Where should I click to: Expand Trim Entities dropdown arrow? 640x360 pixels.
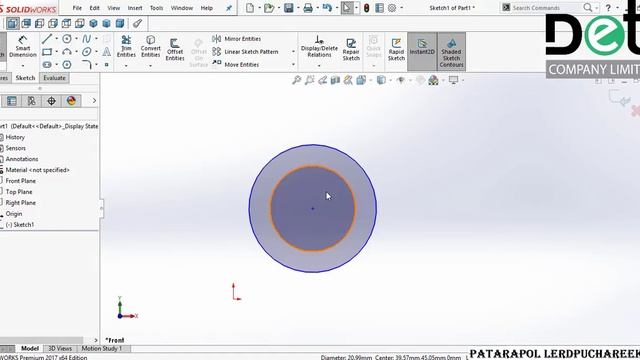[126, 65]
